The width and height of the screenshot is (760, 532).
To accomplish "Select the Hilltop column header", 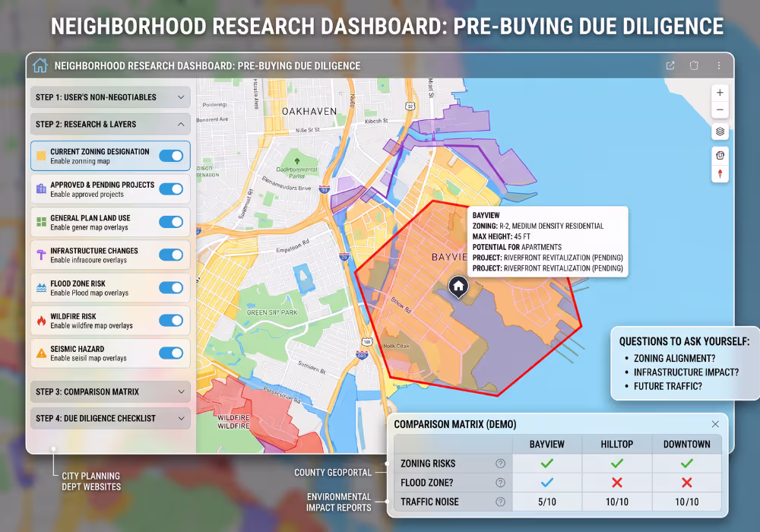I will coord(617,445).
